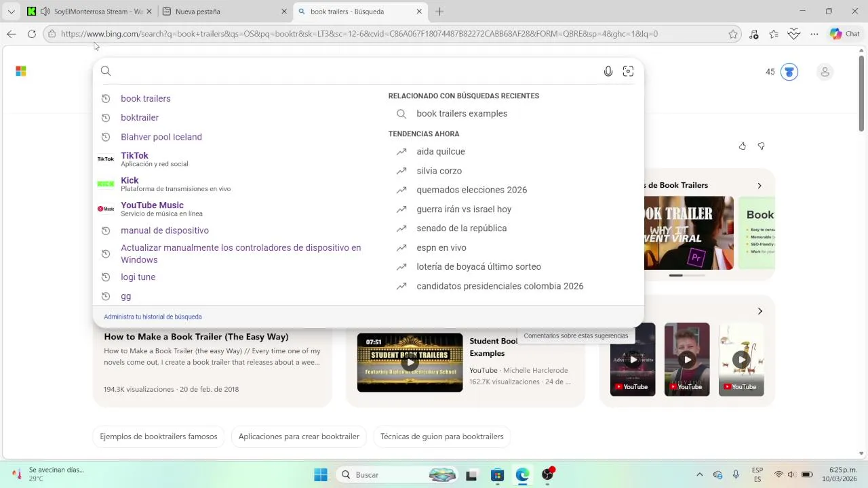Select 'book trailers' history suggestion
The image size is (868, 488).
point(145,99)
